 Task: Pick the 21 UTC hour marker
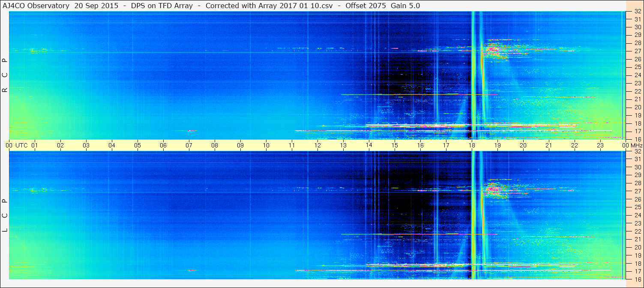(549, 145)
